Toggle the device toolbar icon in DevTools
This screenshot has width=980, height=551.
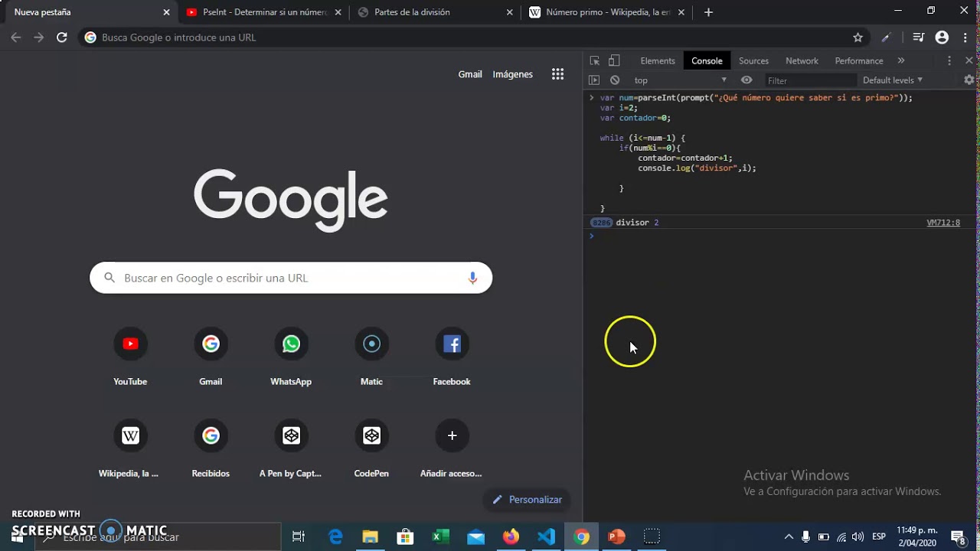click(x=614, y=60)
